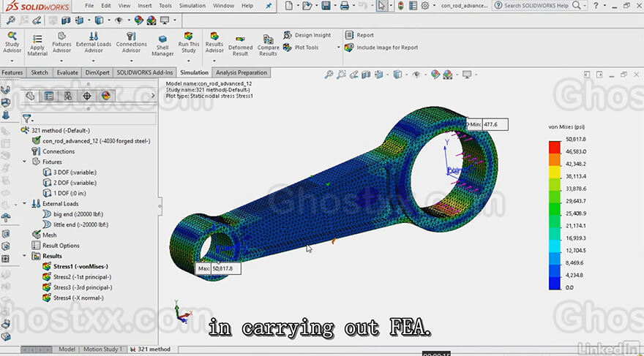Click the Max 50,817.8 stress callout
Viewport: 644px width, 356px height.
pos(219,268)
